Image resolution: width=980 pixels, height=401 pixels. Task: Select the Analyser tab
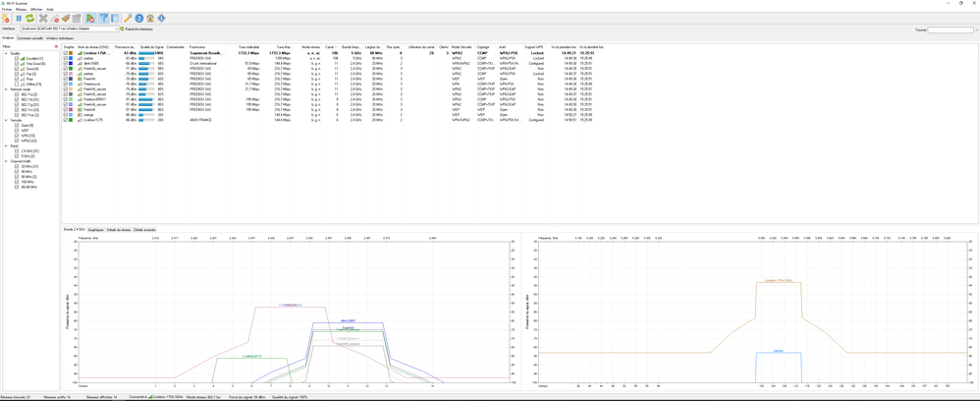coord(8,38)
